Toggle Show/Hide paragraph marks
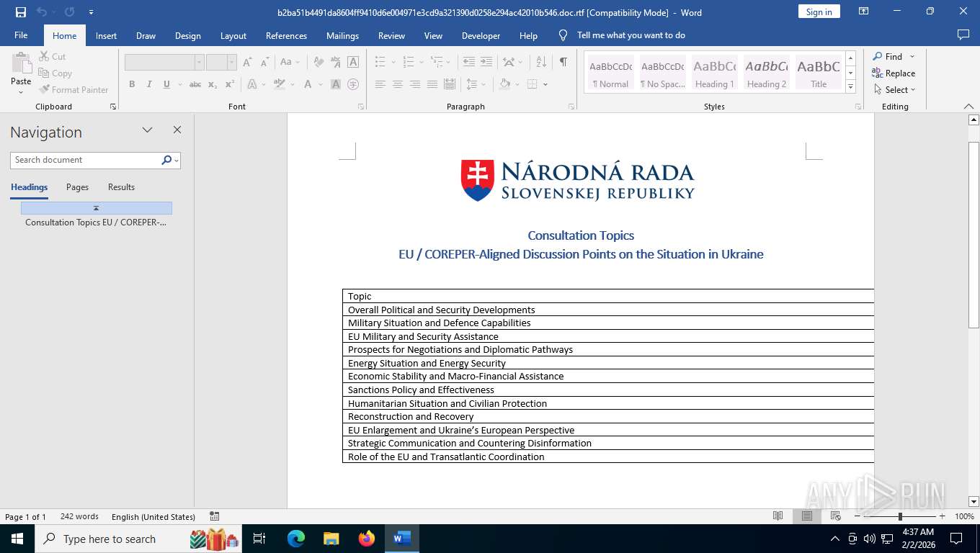 click(x=563, y=62)
